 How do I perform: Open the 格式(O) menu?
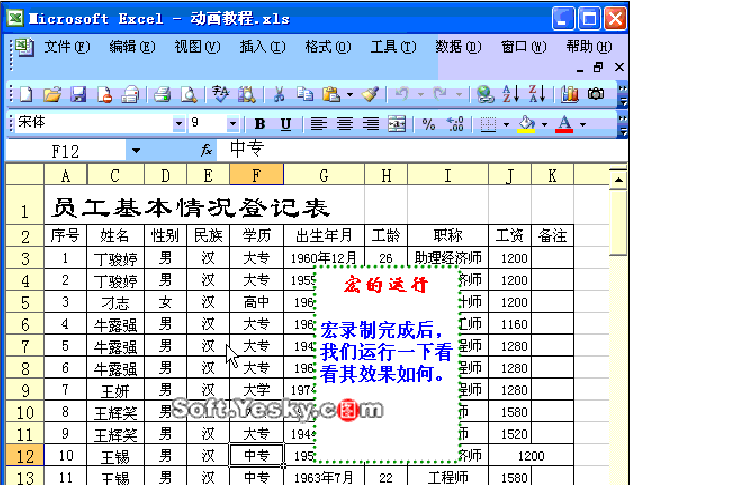point(328,47)
